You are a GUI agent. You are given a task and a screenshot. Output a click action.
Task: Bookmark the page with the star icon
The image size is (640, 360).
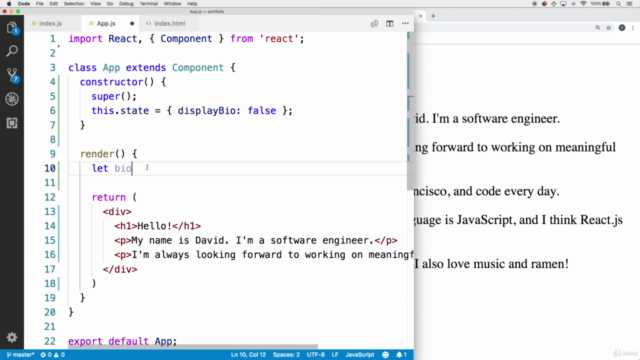point(609,28)
